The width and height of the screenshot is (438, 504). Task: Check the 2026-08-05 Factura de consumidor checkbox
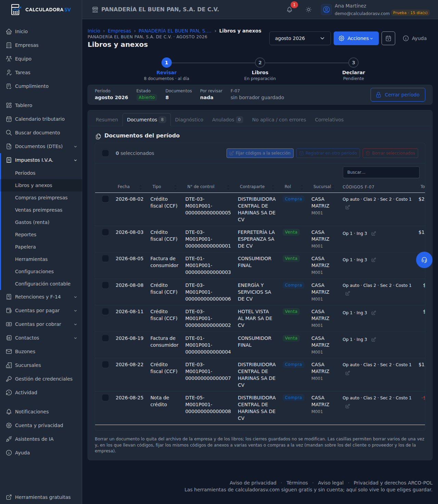click(x=105, y=258)
